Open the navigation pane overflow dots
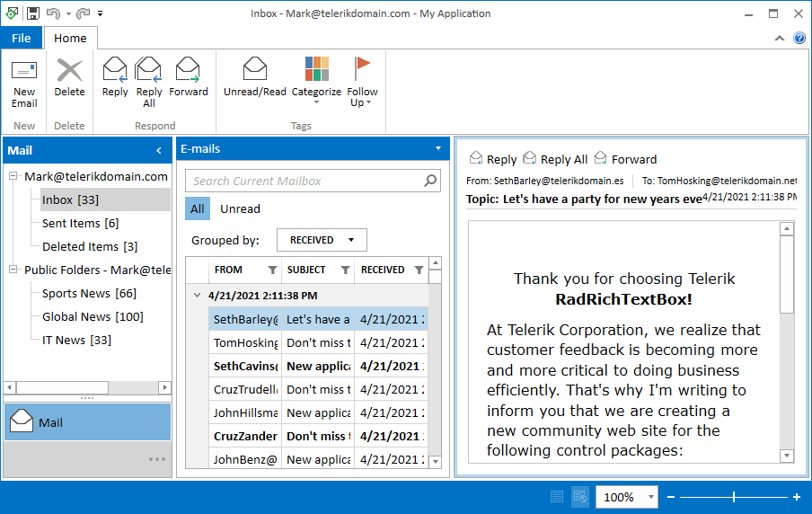812x514 pixels. click(157, 459)
